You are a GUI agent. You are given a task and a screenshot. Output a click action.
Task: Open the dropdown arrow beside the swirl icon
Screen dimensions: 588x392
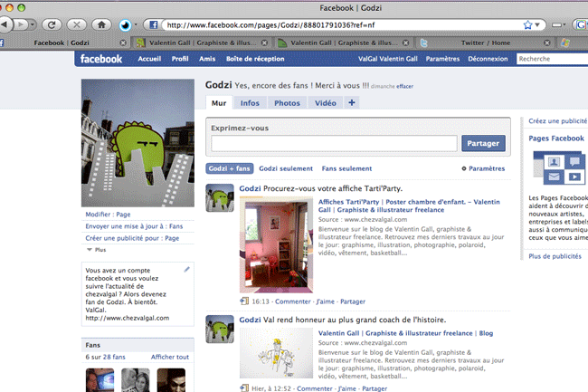point(136,24)
